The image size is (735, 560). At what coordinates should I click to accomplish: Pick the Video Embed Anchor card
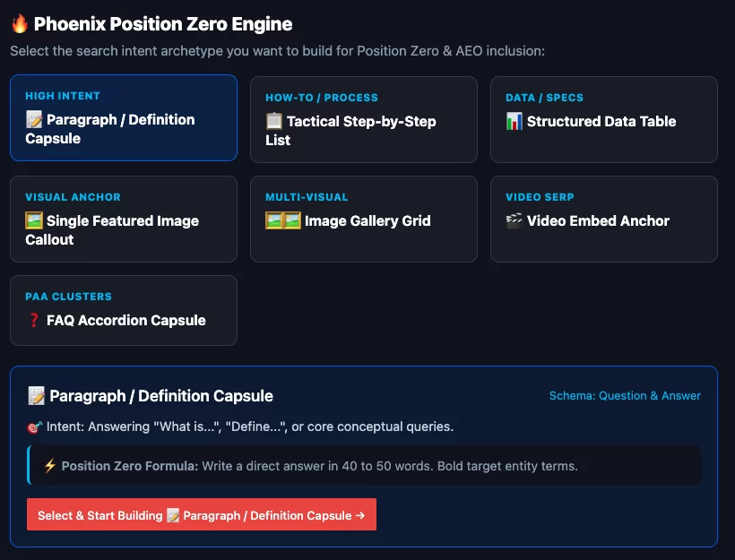604,219
